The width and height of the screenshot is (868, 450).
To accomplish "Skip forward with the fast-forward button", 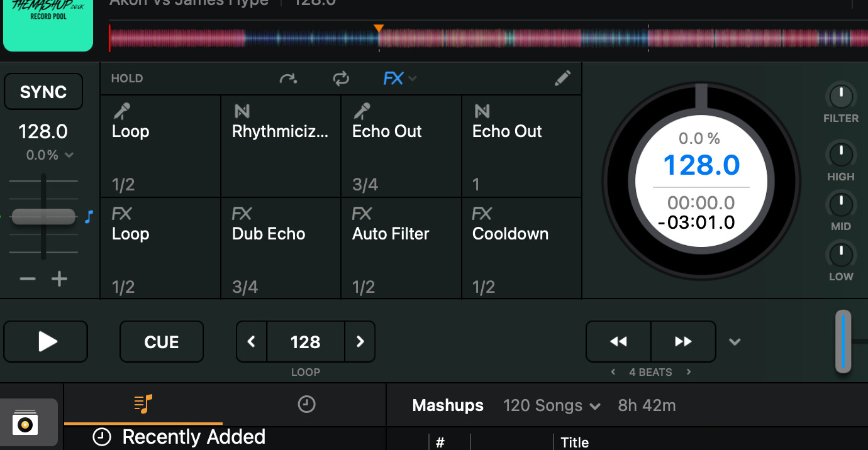I will [x=683, y=342].
